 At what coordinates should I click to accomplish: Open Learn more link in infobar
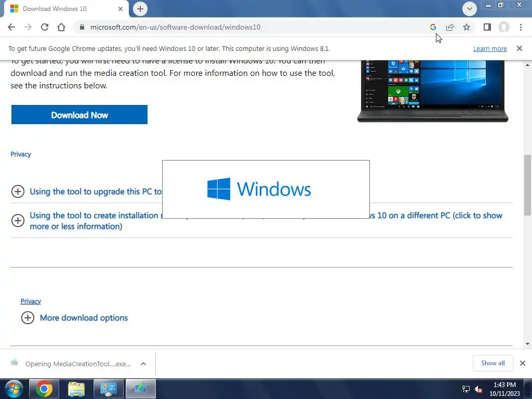[x=490, y=48]
